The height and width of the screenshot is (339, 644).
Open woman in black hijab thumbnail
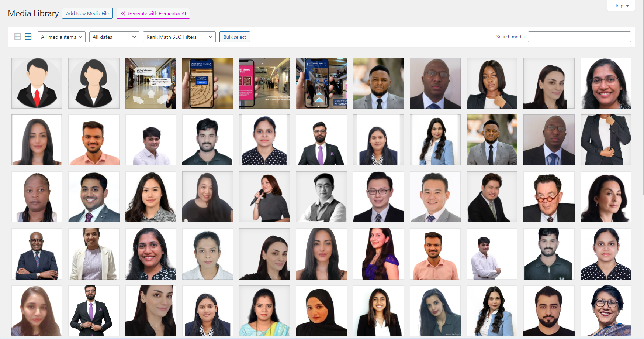pyautogui.click(x=321, y=311)
